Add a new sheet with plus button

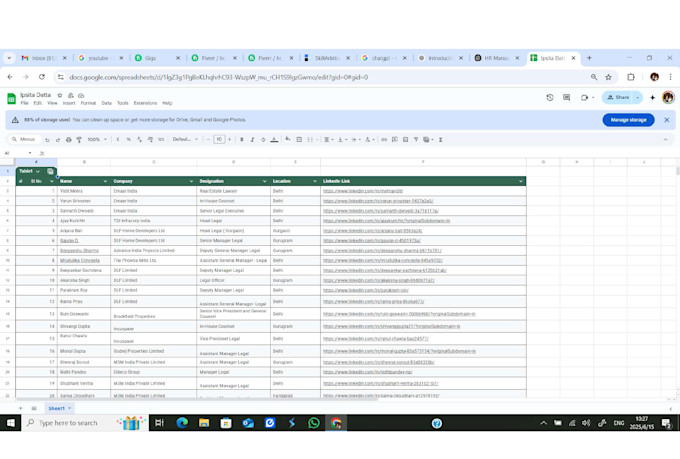tap(20, 409)
